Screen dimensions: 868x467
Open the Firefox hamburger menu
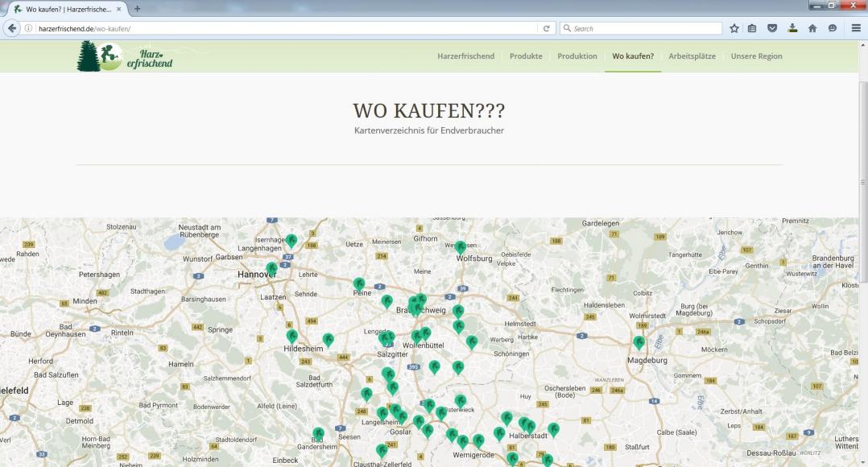(x=856, y=28)
